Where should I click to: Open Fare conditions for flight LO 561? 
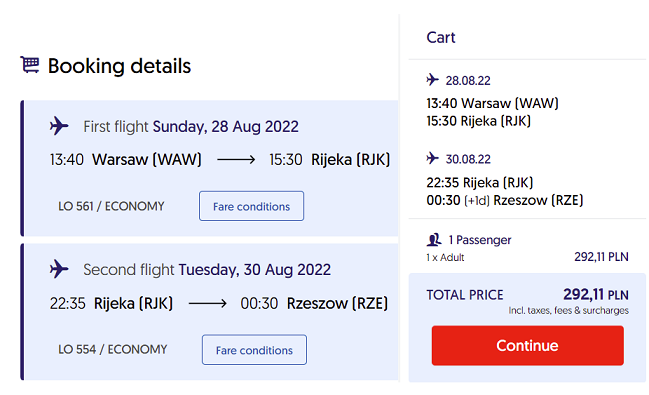tap(251, 206)
